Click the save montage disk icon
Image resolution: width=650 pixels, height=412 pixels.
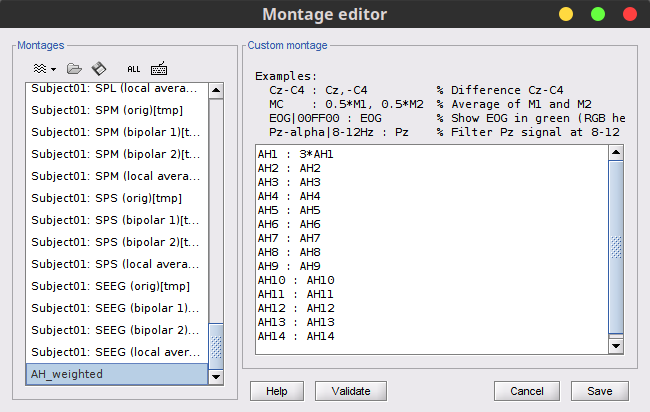click(98, 69)
